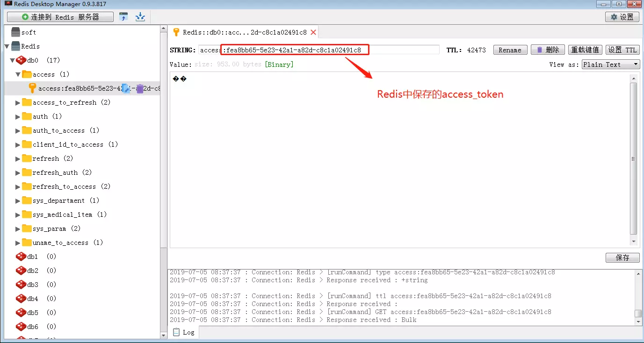644x343 pixels.
Task: Expand the refresh_auth folder arrow
Action: [18, 172]
